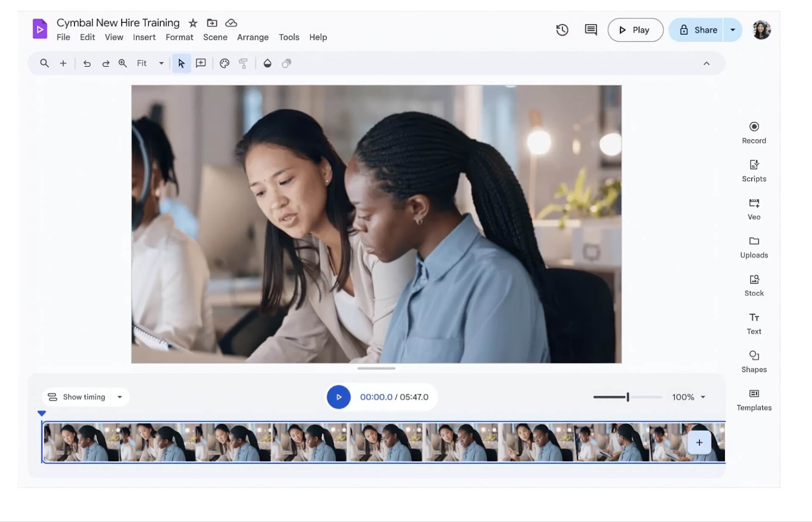The height and width of the screenshot is (522, 812).
Task: Open the theme palette icon
Action: pyautogui.click(x=225, y=63)
